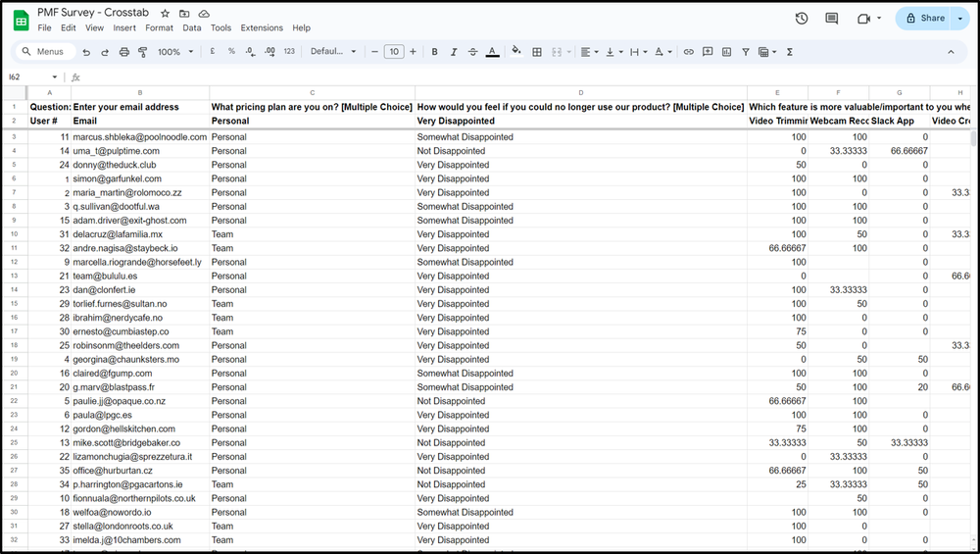Select row 10 header
Screen dimensions: 980x554
click(x=14, y=234)
